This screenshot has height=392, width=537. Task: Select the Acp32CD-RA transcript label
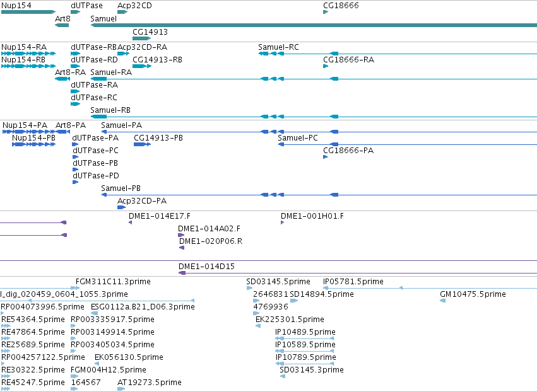pos(143,47)
